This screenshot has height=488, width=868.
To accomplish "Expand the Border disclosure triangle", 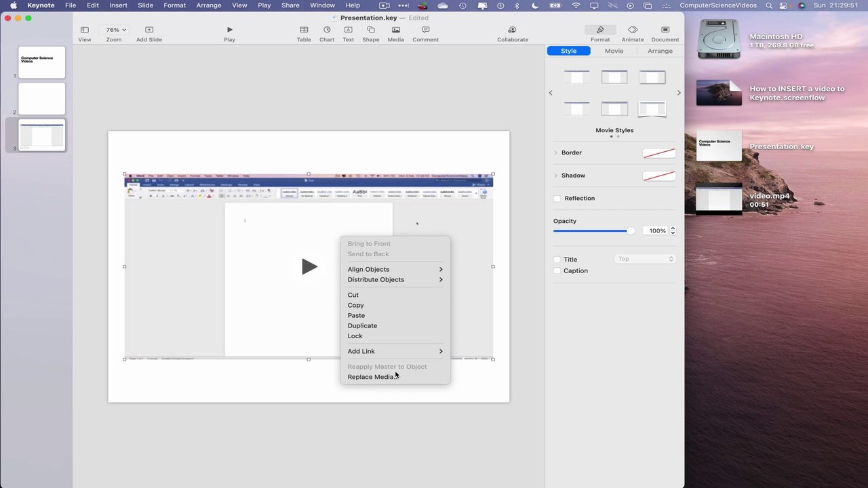I will point(556,152).
